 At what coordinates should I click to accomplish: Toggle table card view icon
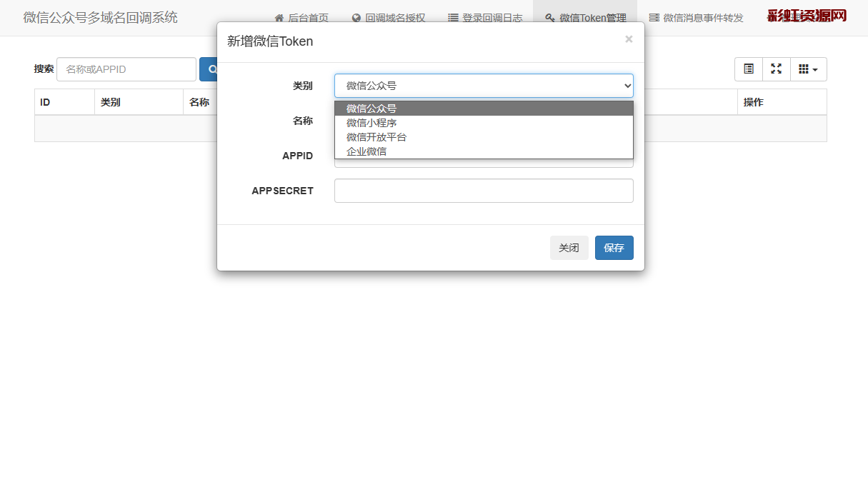click(x=749, y=69)
